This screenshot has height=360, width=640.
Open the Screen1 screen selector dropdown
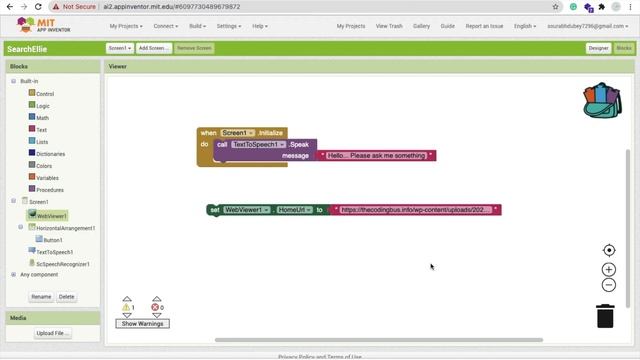point(120,48)
